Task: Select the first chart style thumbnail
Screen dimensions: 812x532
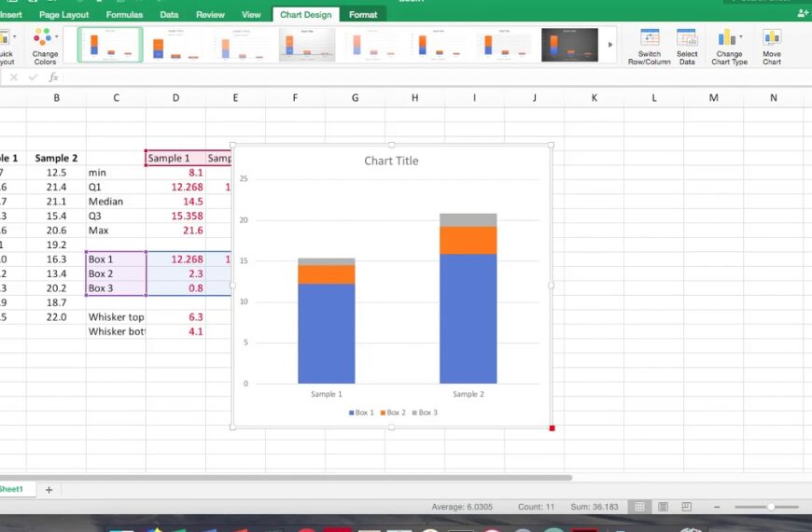Action: coord(110,45)
